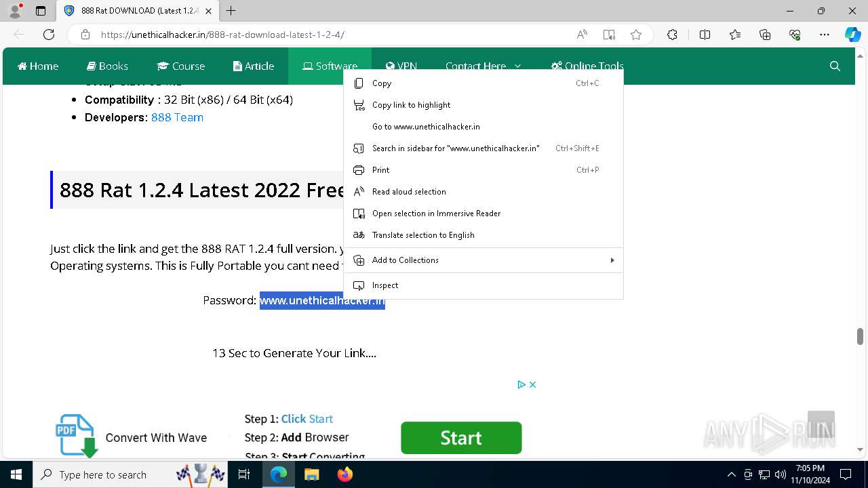Open the Collections toolbar icon
Viewport: 868px width, 488px height.
point(765,35)
